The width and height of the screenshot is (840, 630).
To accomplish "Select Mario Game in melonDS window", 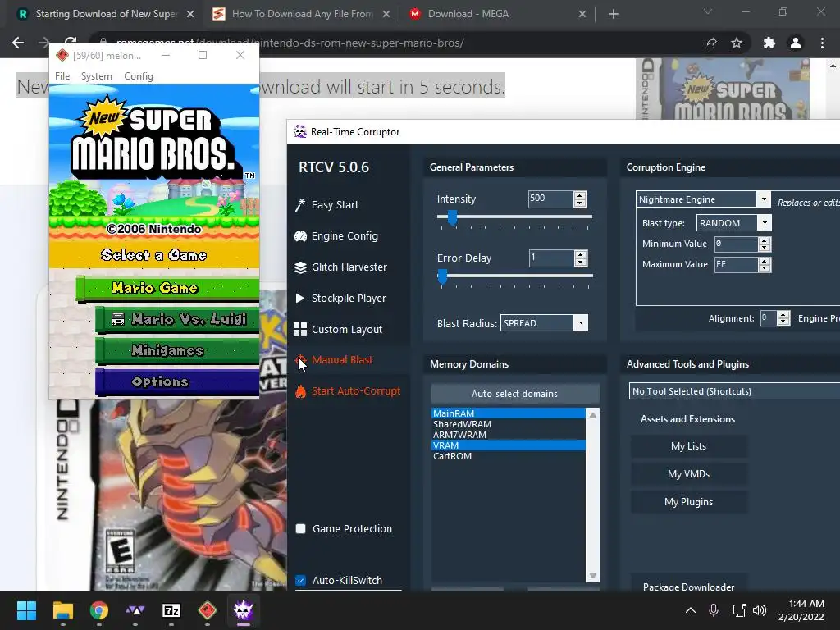I will (x=167, y=288).
